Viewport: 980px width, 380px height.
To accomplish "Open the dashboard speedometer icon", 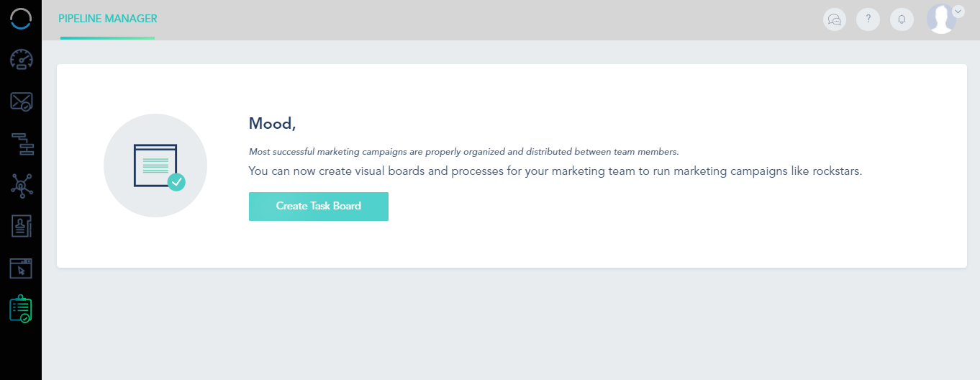I will pyautogui.click(x=21, y=59).
